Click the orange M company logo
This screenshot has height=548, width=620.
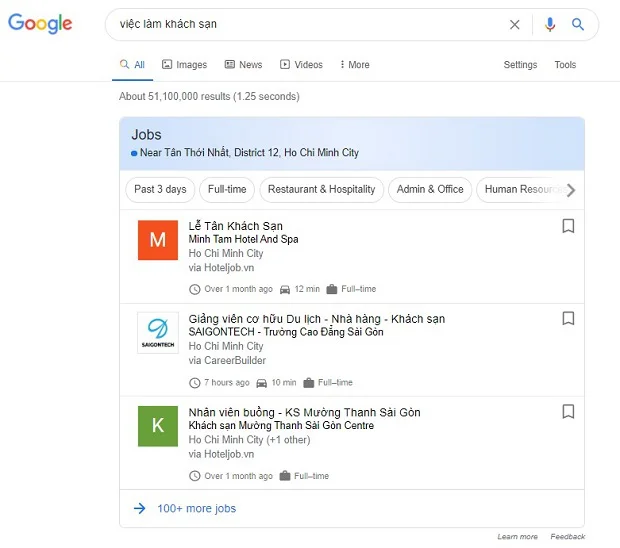(x=158, y=240)
